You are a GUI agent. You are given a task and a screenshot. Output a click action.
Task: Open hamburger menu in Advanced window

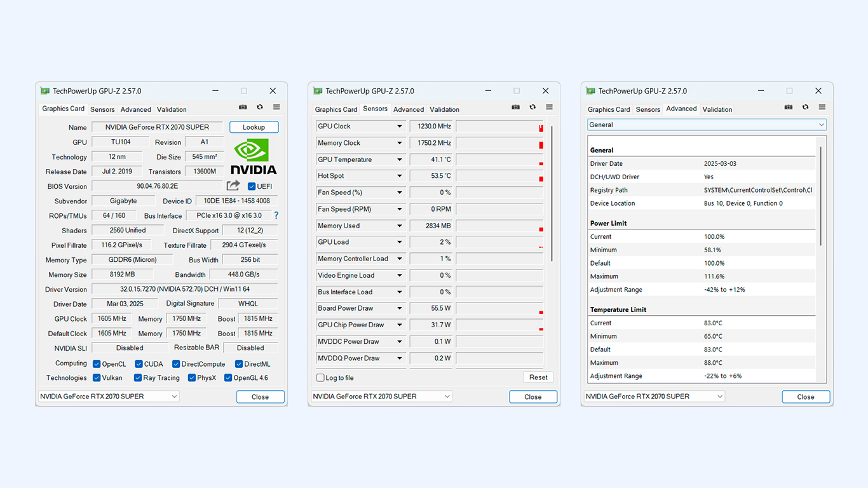click(822, 107)
